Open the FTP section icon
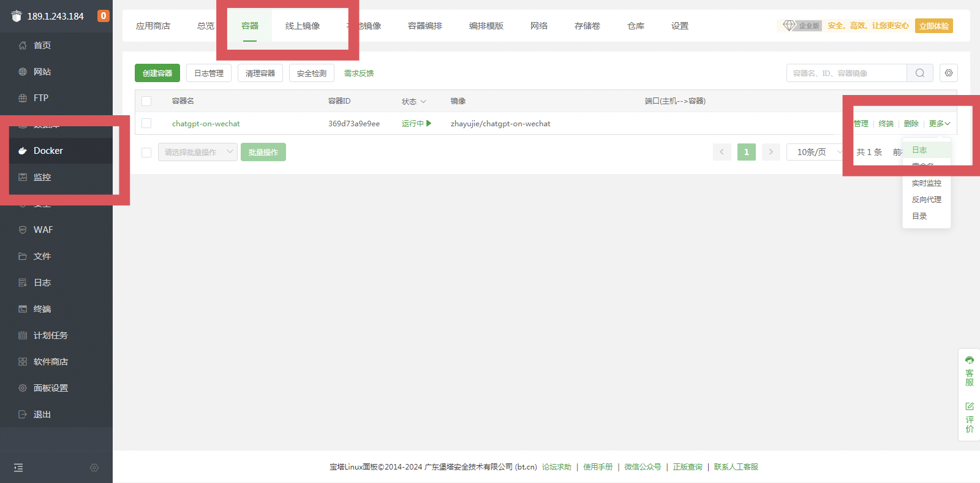Screen dimensions: 980x483 click(x=23, y=98)
